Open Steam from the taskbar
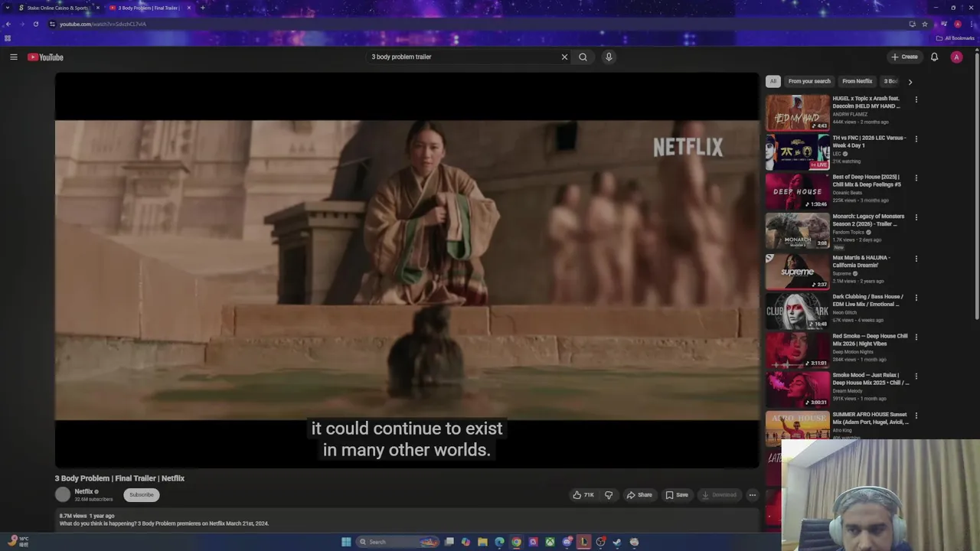Image resolution: width=980 pixels, height=551 pixels. point(617,542)
